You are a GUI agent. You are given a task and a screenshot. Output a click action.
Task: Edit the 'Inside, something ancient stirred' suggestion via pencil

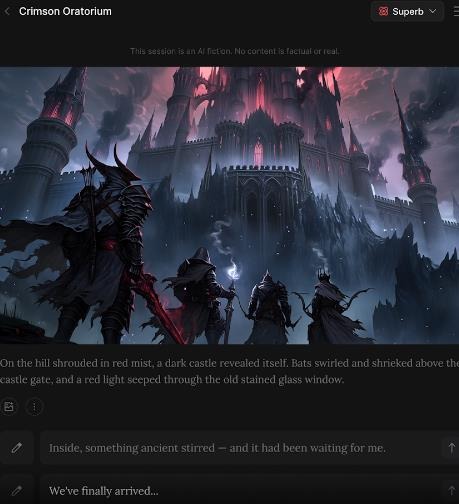click(x=17, y=448)
